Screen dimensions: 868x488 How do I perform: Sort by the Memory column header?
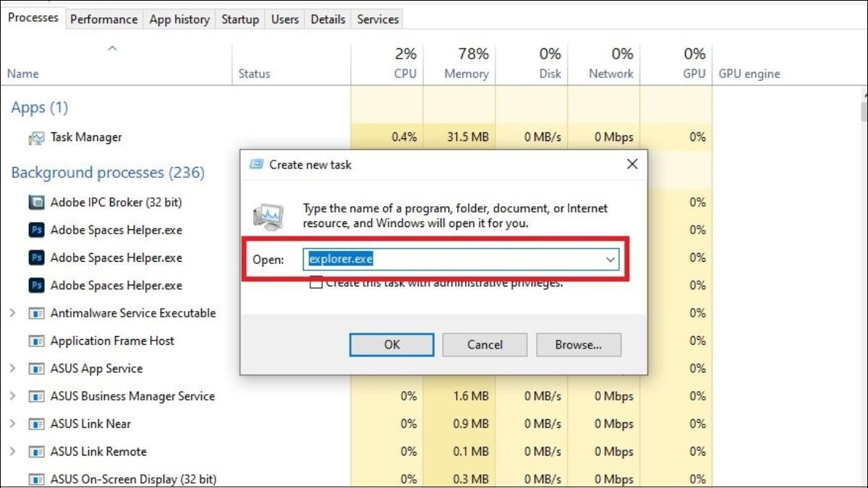(x=459, y=64)
